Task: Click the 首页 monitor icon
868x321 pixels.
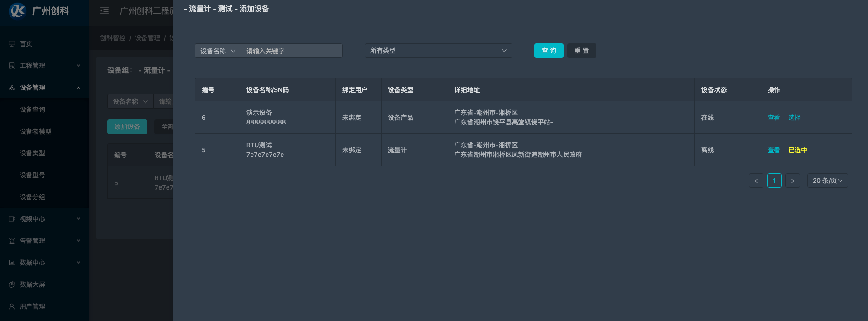Action: 12,44
